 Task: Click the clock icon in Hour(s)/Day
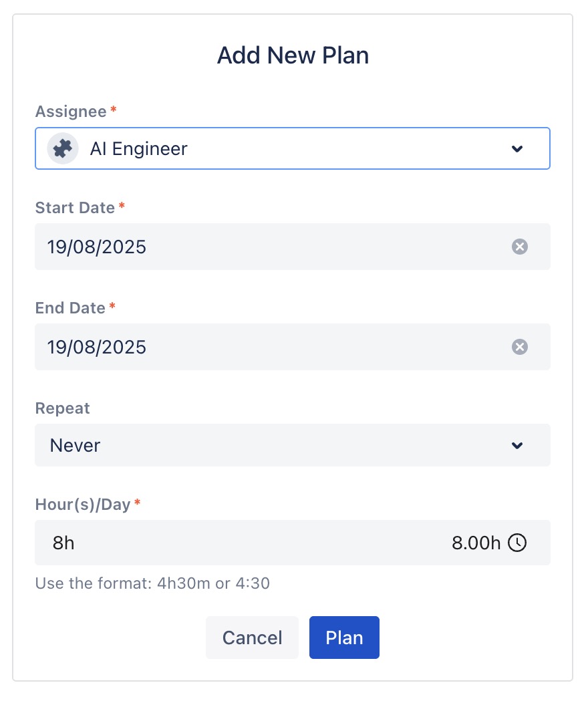click(517, 543)
